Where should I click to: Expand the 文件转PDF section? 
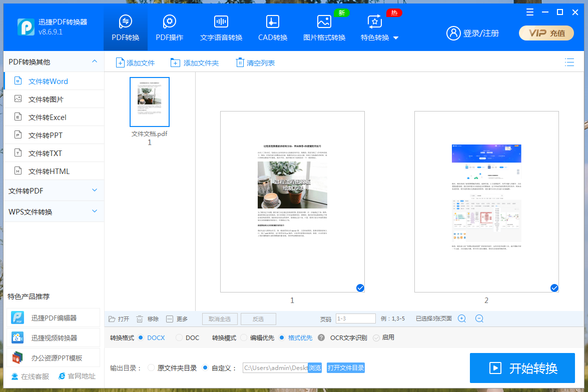click(54, 191)
